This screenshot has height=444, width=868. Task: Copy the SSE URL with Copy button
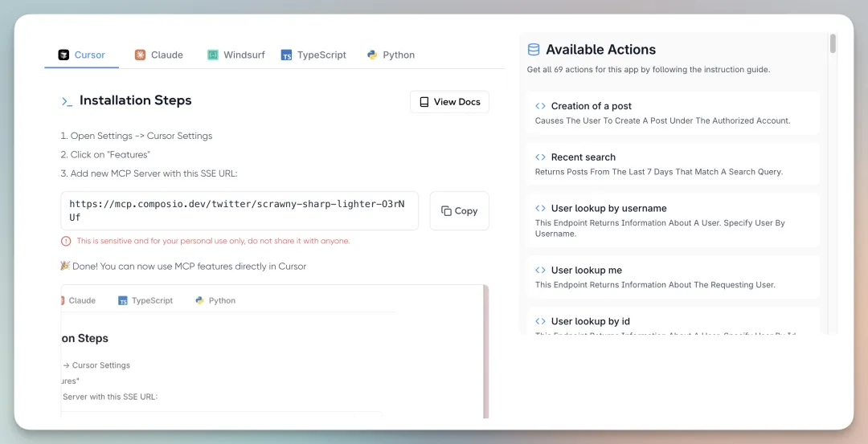pyautogui.click(x=460, y=210)
